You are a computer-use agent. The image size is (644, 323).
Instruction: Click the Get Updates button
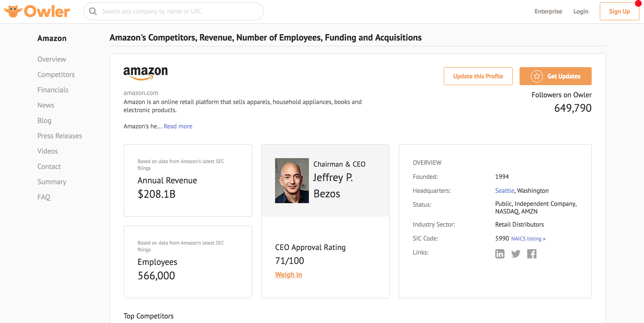click(555, 76)
